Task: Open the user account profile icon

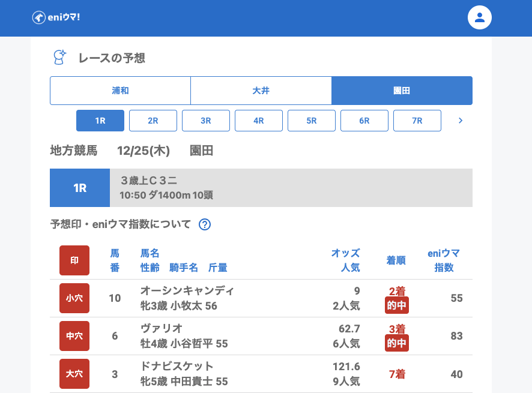Action: (479, 17)
